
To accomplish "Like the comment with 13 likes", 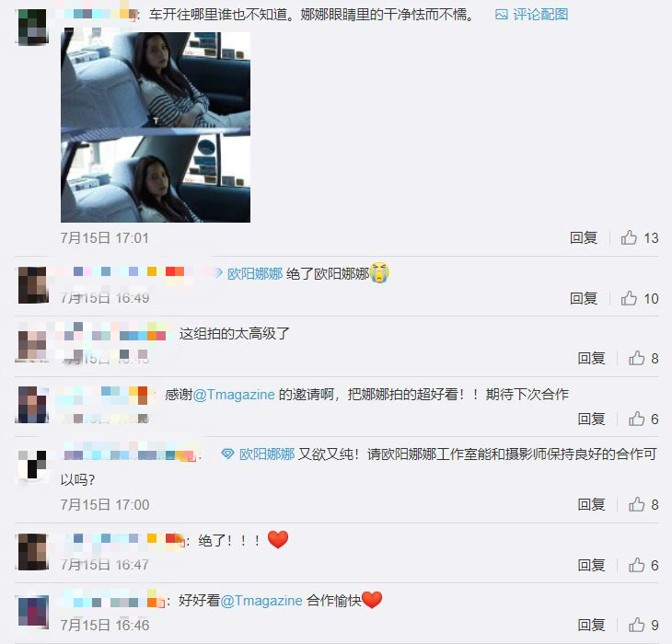I will 629,237.
